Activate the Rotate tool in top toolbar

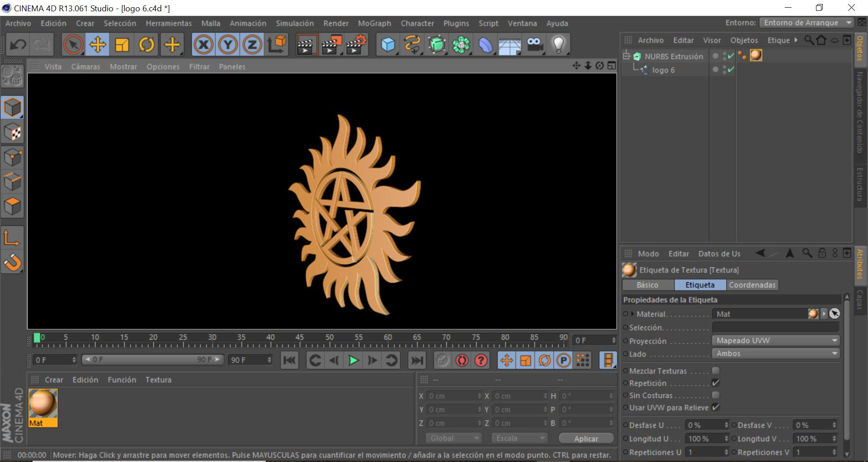146,44
